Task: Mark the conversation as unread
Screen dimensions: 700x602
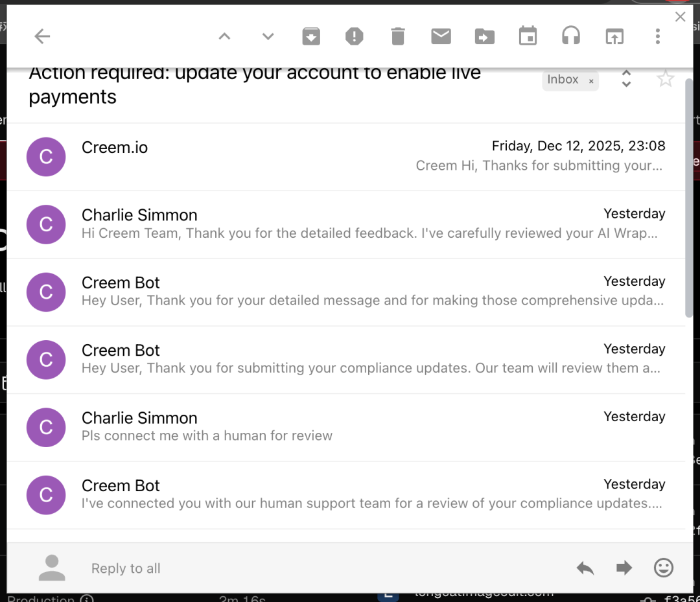Action: [x=441, y=36]
